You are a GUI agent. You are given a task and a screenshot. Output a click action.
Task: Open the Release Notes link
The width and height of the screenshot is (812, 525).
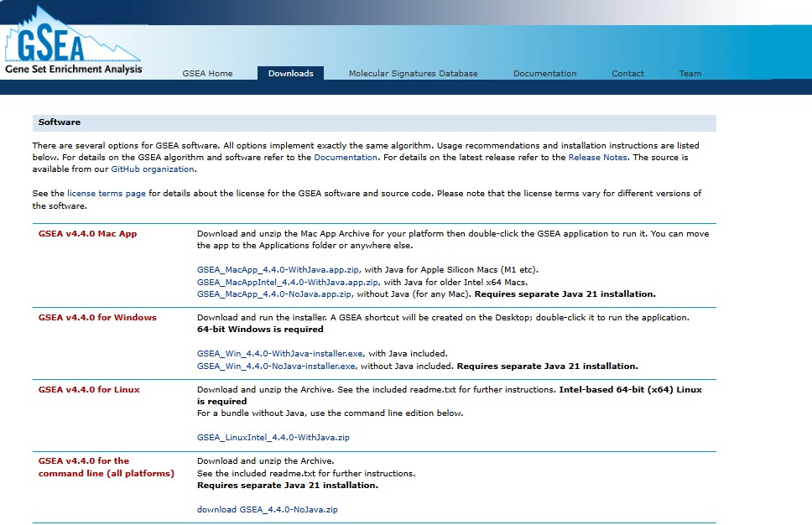[x=598, y=158]
